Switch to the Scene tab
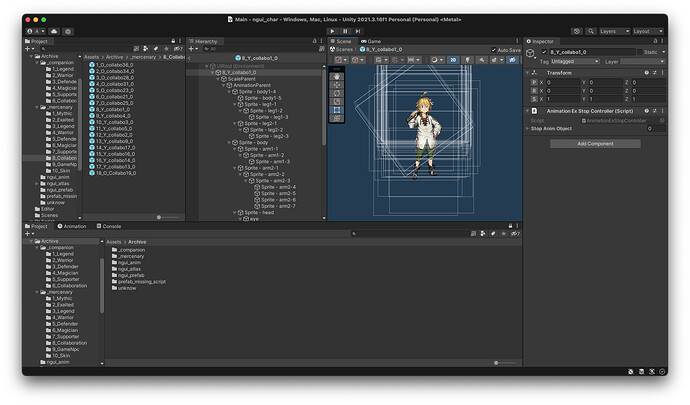 coord(341,41)
